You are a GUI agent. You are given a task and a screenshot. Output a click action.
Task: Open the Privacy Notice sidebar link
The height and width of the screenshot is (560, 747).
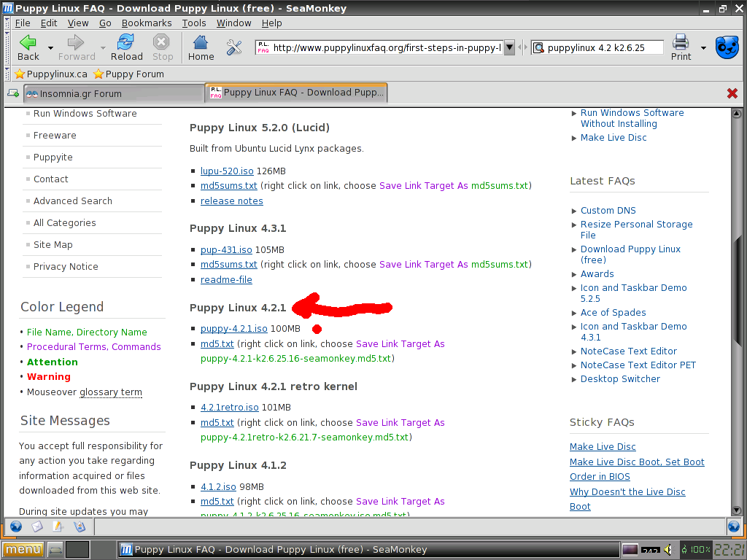(66, 267)
